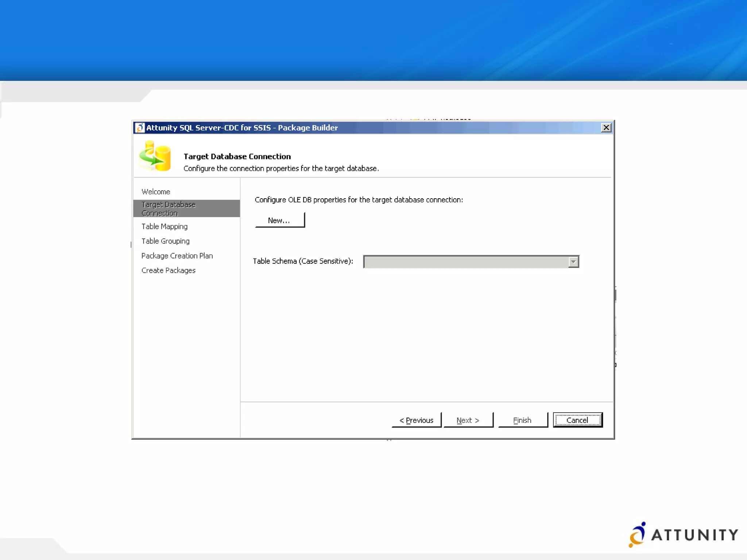
Task: Select the Package Creation Plan step
Action: (x=177, y=256)
